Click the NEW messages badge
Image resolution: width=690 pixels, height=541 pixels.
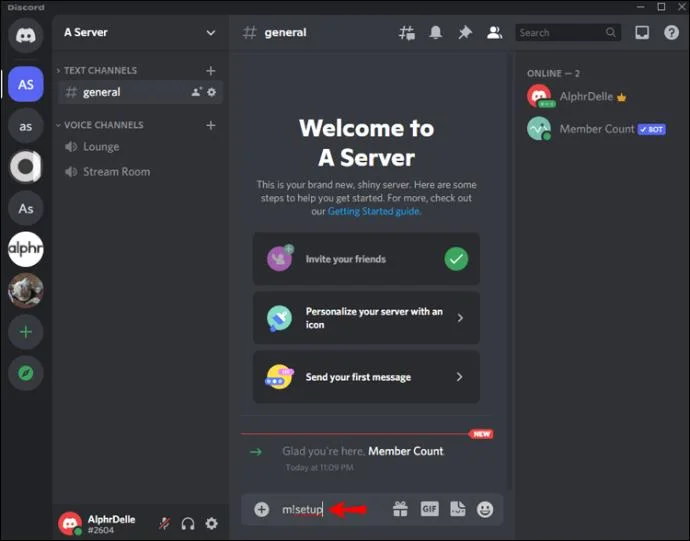[481, 434]
